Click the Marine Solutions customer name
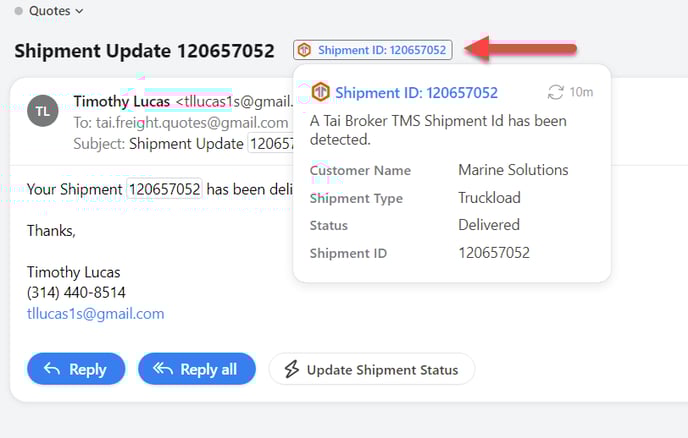This screenshot has width=688, height=438. point(513,170)
